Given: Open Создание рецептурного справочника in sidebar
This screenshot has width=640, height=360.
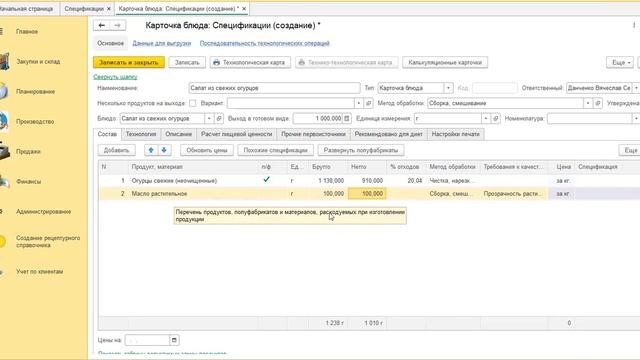Looking at the screenshot, I should tap(48, 242).
